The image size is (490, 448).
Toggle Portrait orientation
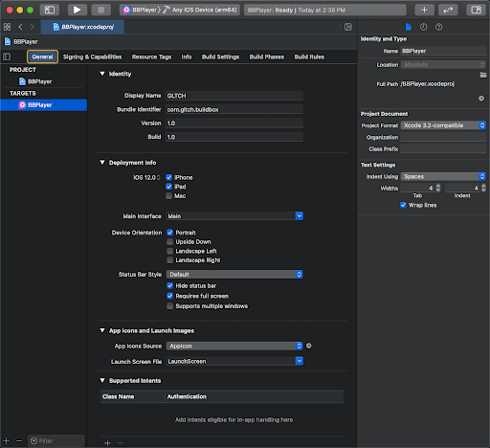point(170,233)
